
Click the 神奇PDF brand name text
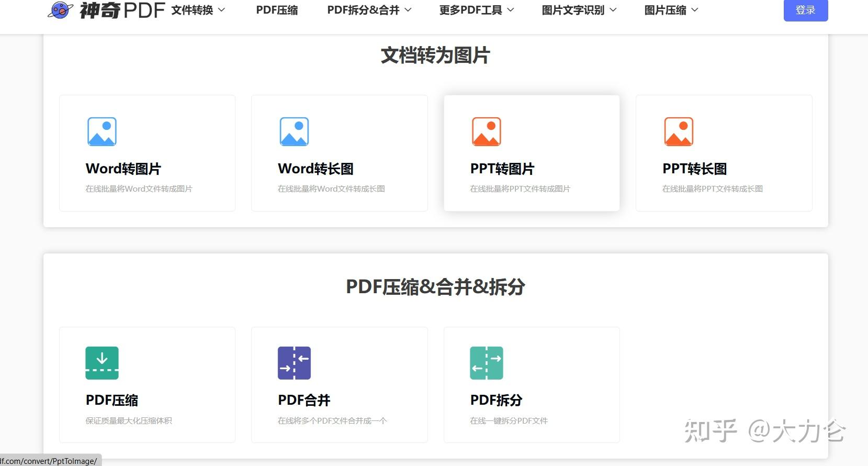tap(122, 10)
